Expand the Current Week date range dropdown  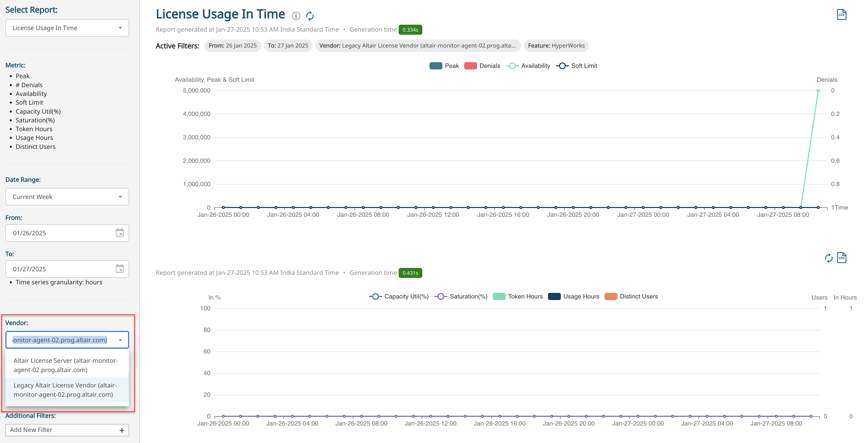[x=67, y=197]
